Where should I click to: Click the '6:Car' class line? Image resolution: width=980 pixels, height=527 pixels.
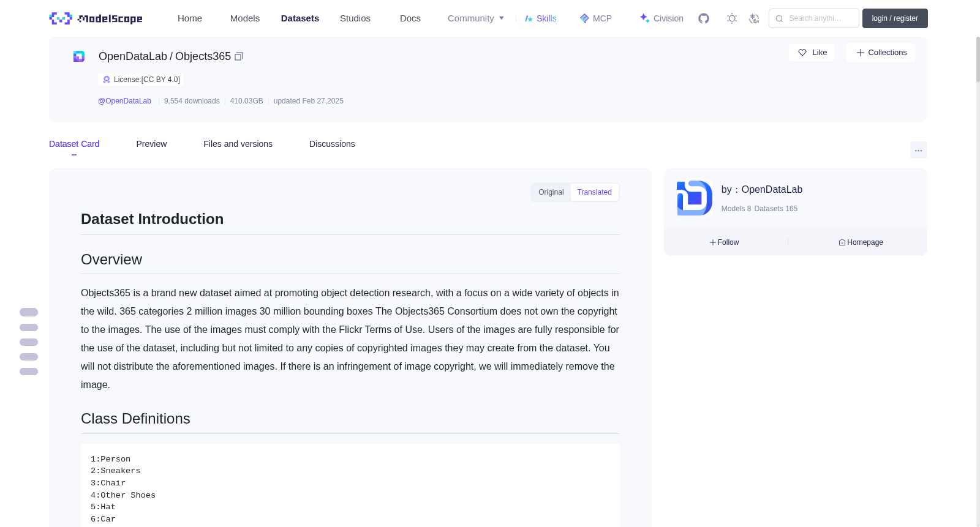(x=103, y=519)
